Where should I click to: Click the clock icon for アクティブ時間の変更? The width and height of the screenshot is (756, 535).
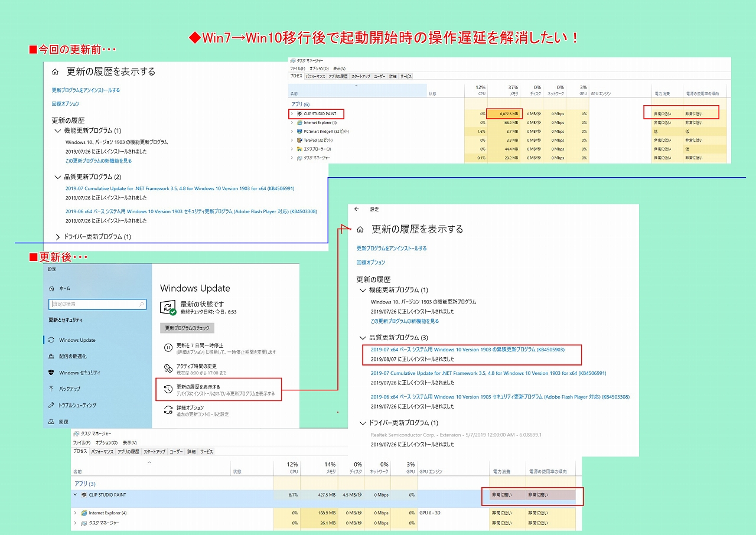(x=168, y=369)
